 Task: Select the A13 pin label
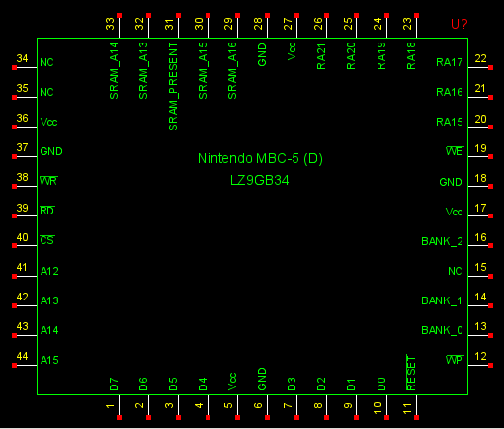[49, 300]
